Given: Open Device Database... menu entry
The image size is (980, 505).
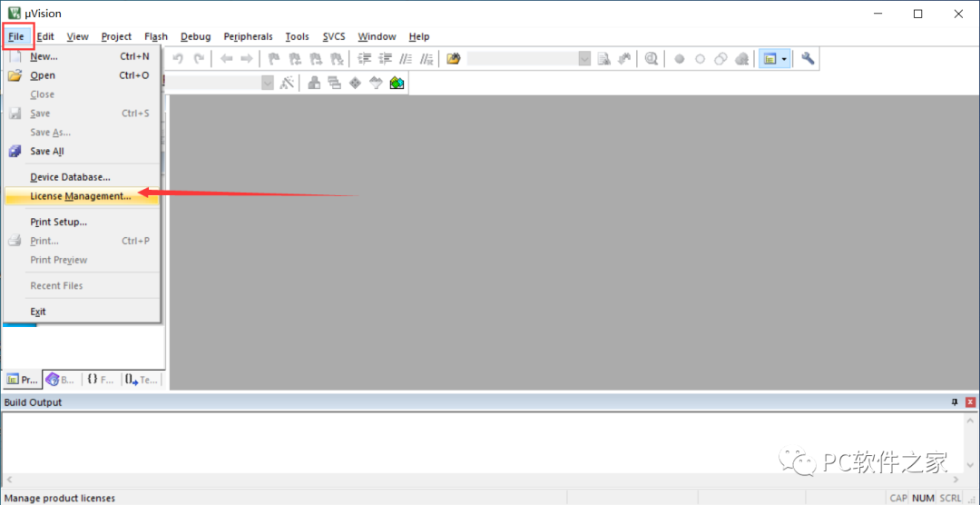Looking at the screenshot, I should [x=82, y=177].
